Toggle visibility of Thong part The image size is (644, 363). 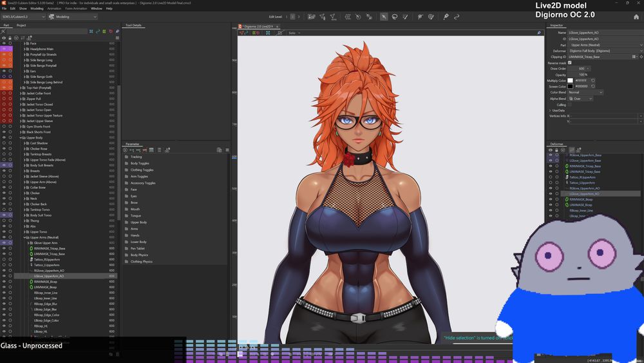click(x=4, y=221)
